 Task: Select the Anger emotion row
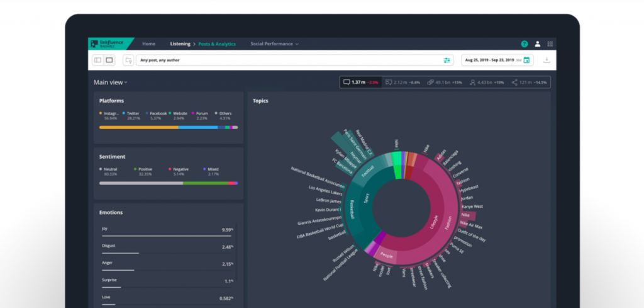pos(166,265)
